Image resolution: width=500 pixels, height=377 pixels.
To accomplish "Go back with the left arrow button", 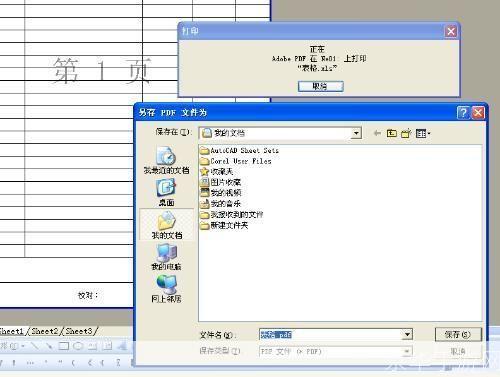I will point(377,133).
